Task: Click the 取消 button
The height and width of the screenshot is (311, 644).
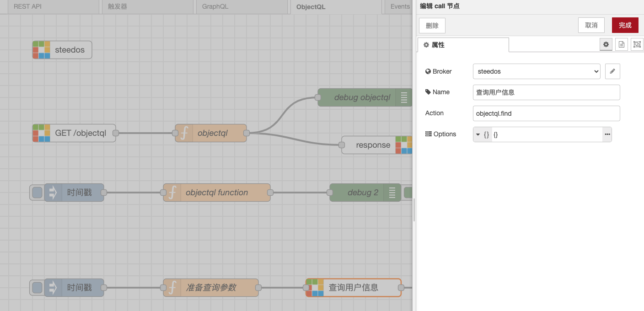Action: (591, 25)
